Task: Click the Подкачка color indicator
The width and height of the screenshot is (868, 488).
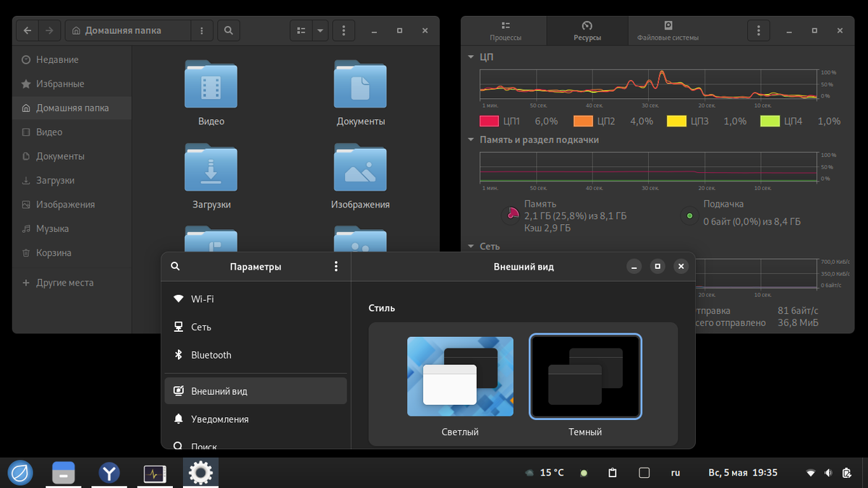Action: (x=689, y=215)
